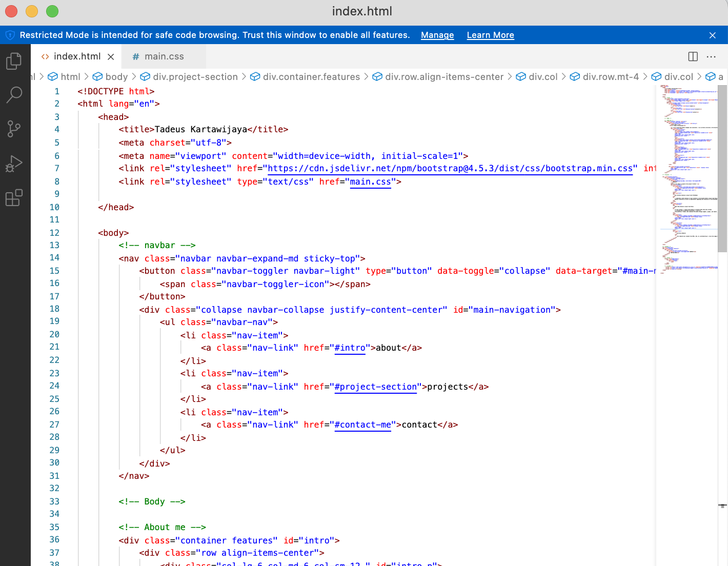Open the editor More Actions ellipsis
The height and width of the screenshot is (566, 728).
[711, 56]
